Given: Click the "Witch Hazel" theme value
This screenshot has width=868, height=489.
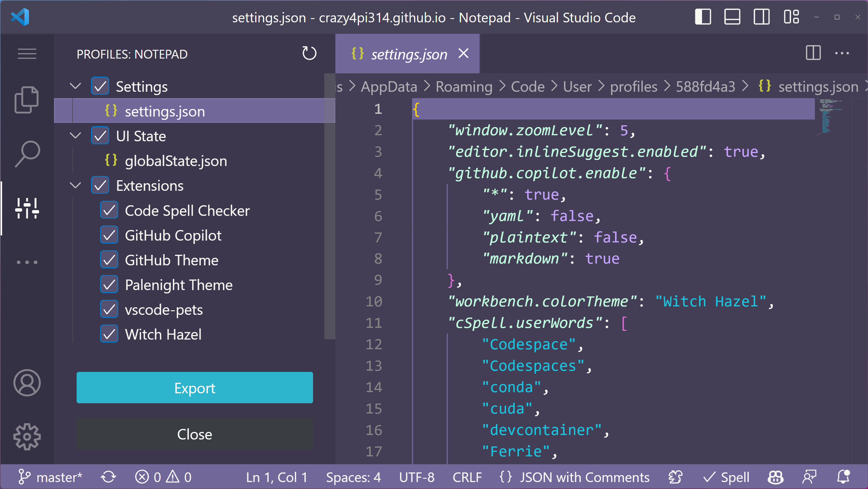Looking at the screenshot, I should pyautogui.click(x=710, y=301).
